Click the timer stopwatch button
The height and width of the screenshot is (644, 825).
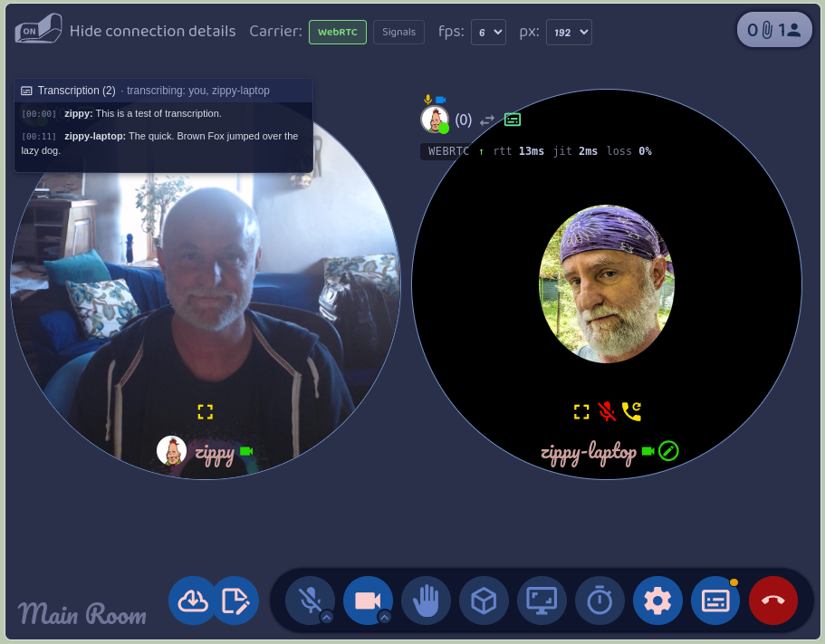coord(600,601)
